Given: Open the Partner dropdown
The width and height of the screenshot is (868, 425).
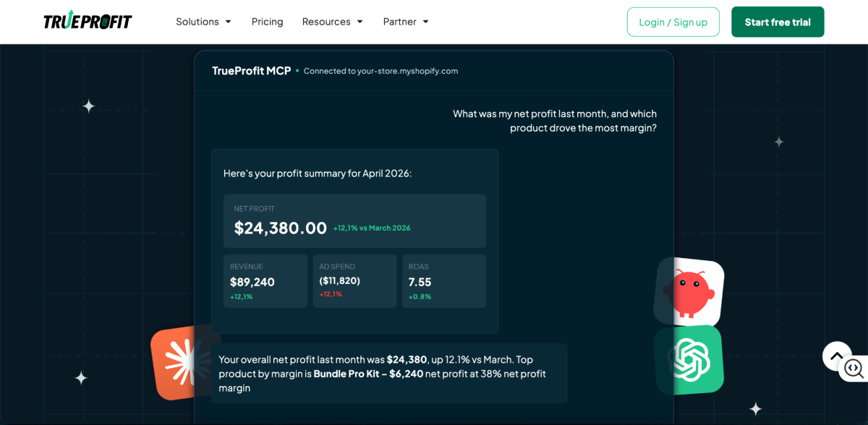Looking at the screenshot, I should pos(406,22).
